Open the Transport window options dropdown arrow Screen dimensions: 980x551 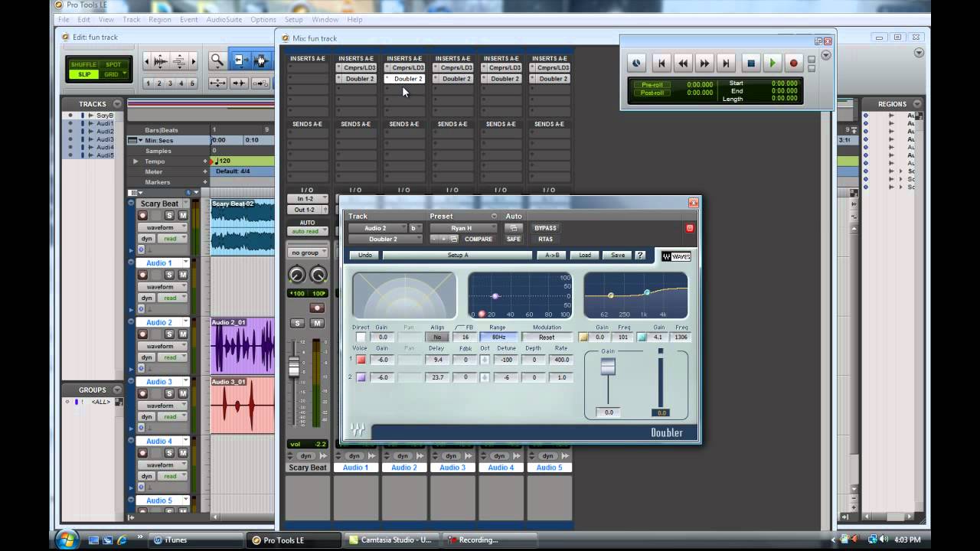pos(825,54)
